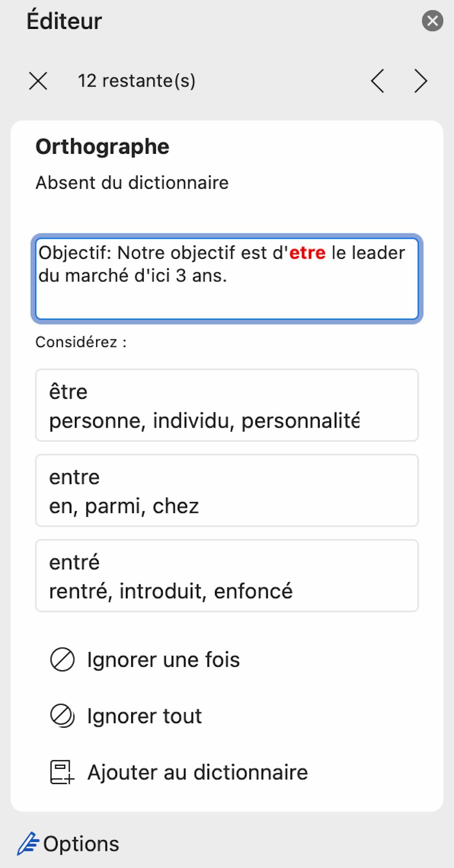Open editor Options link

click(81, 844)
